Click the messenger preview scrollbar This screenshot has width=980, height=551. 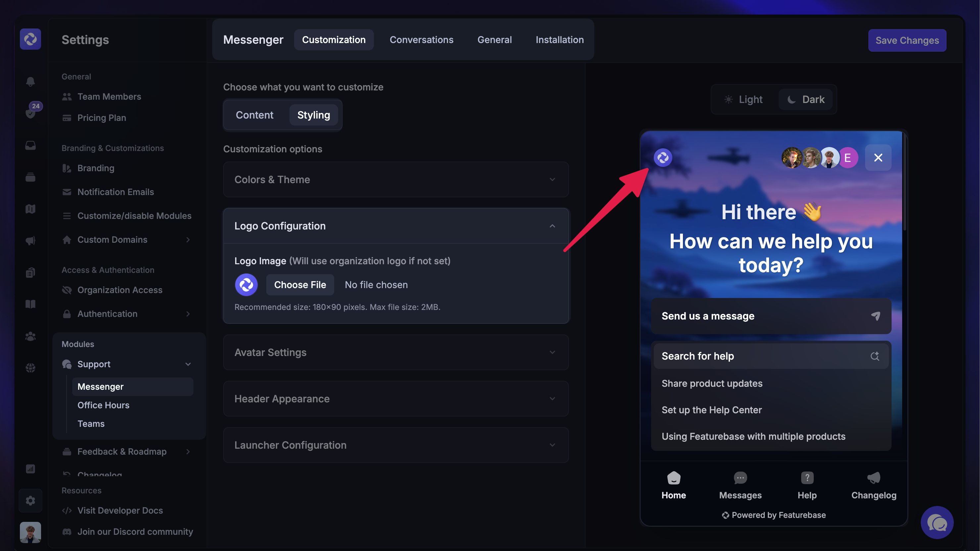coord(904,182)
